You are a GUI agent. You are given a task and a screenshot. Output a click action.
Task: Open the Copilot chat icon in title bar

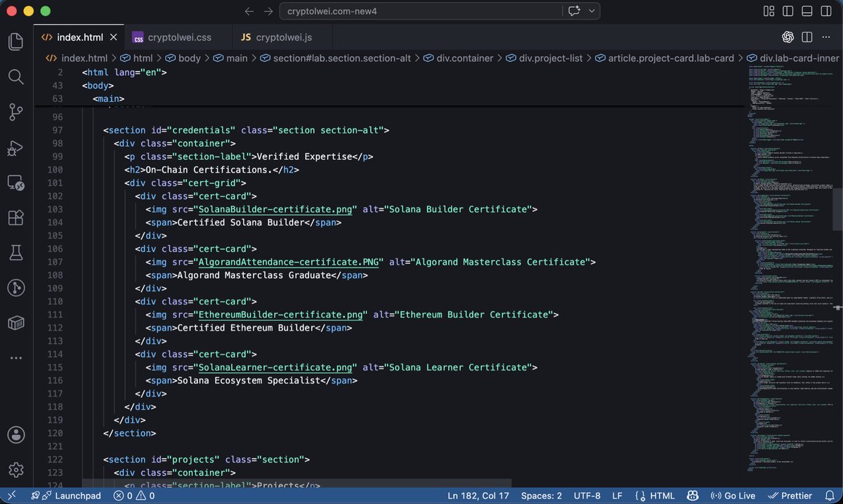(x=574, y=11)
